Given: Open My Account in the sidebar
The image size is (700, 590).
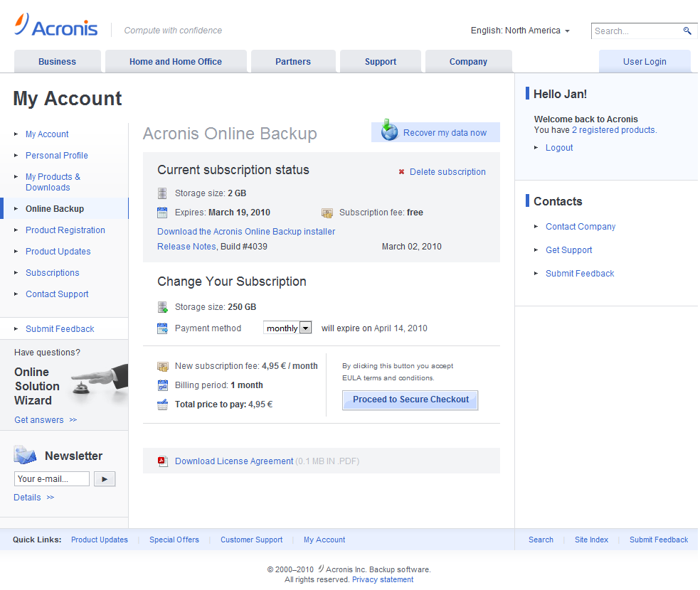Looking at the screenshot, I should pyautogui.click(x=47, y=134).
